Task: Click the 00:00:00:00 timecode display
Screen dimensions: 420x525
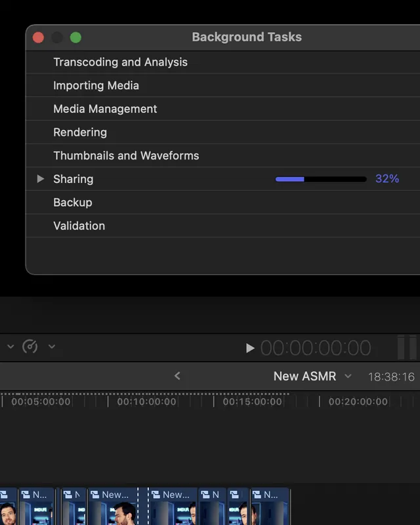Action: 316,348
